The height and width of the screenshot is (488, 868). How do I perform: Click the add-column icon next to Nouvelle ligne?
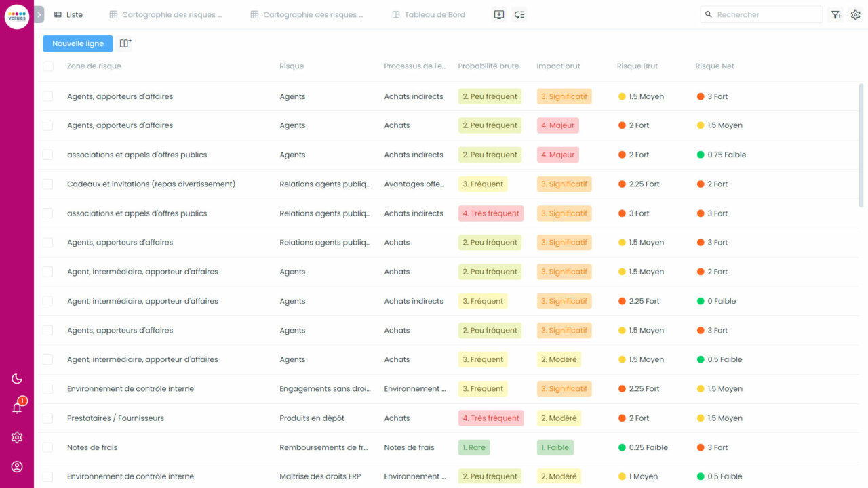pyautogui.click(x=125, y=42)
